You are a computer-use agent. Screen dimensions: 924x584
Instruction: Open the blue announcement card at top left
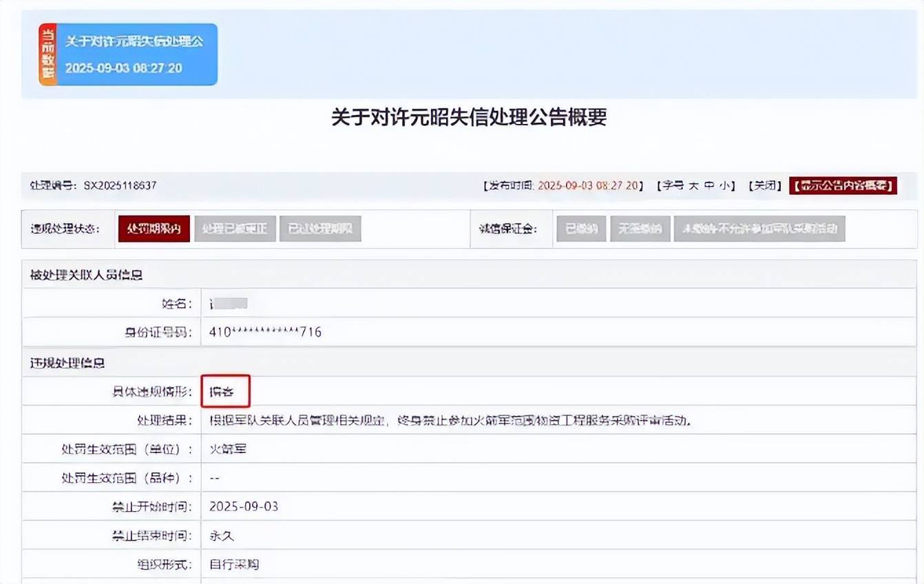point(136,54)
